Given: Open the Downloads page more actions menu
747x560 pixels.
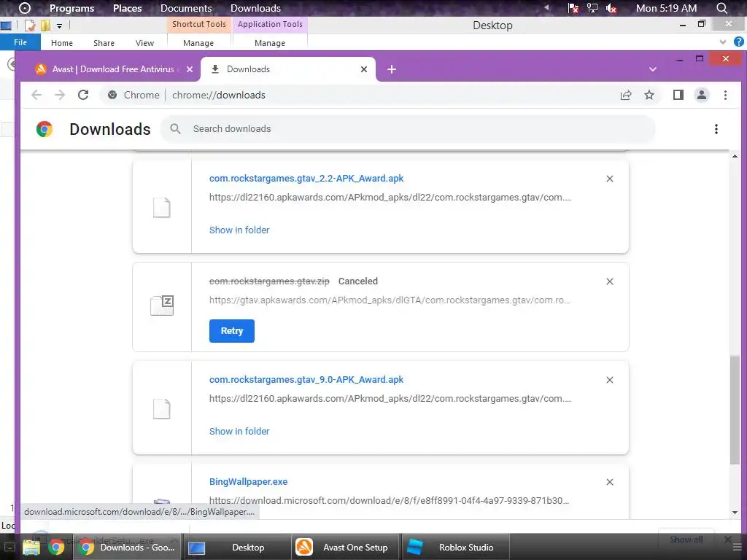Looking at the screenshot, I should (x=716, y=129).
